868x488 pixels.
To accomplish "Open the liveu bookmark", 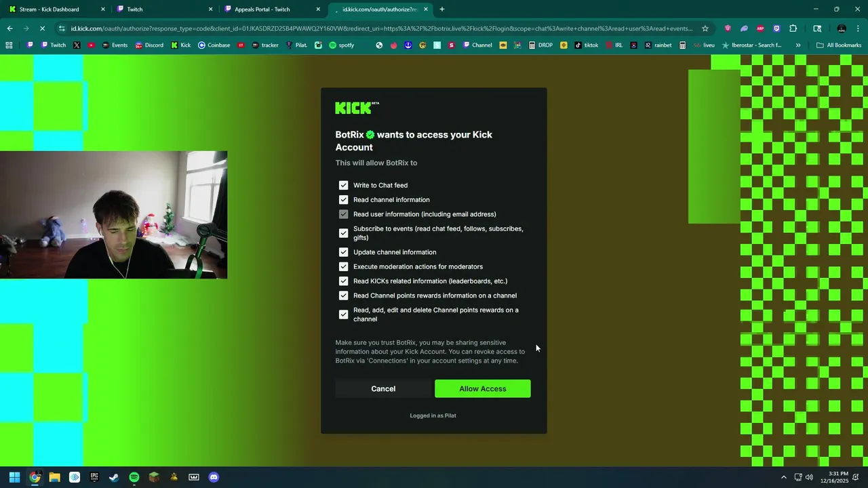I will [x=703, y=45].
